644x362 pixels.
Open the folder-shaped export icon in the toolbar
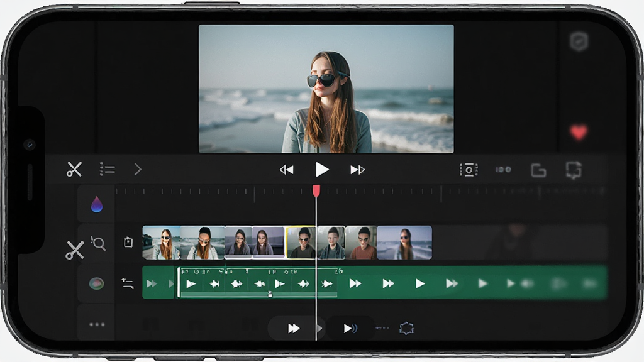pos(538,170)
